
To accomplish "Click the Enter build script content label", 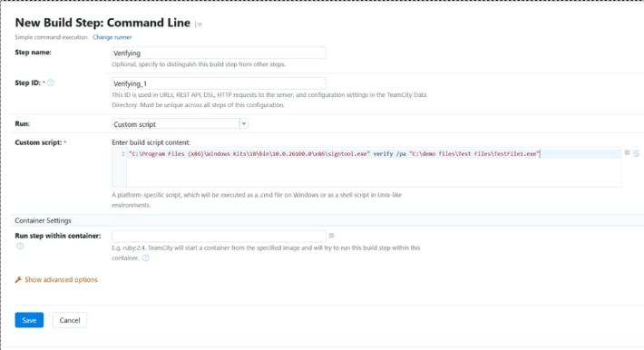I will (x=151, y=142).
